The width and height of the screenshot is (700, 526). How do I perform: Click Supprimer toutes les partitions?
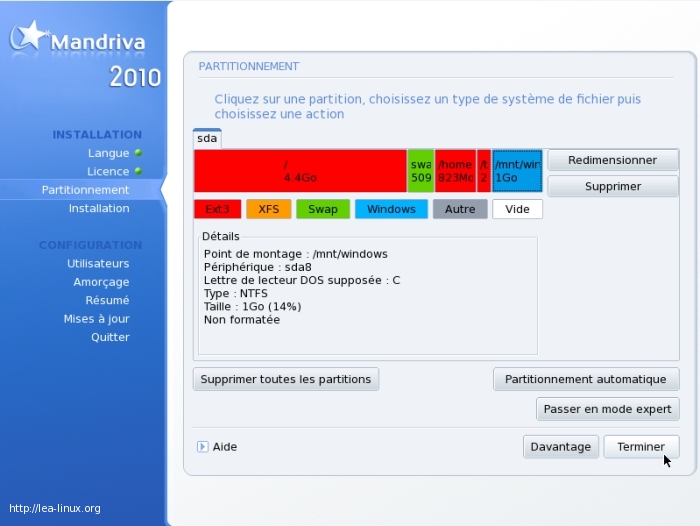point(286,379)
